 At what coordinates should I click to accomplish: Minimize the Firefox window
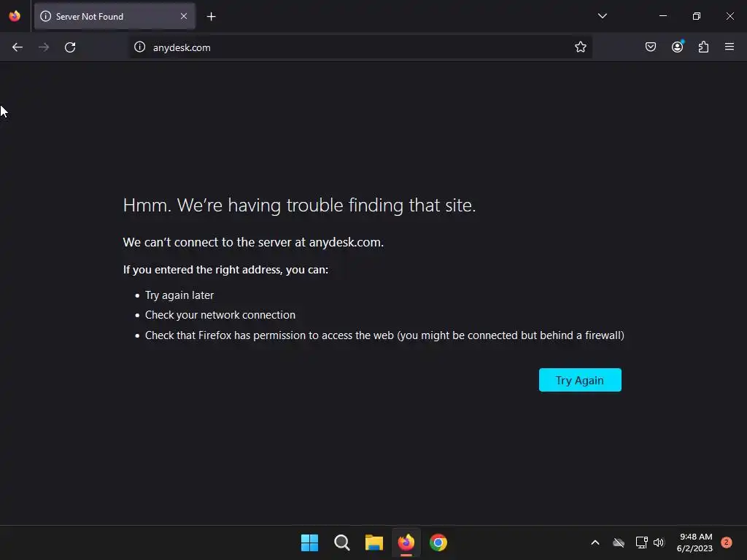tap(662, 16)
